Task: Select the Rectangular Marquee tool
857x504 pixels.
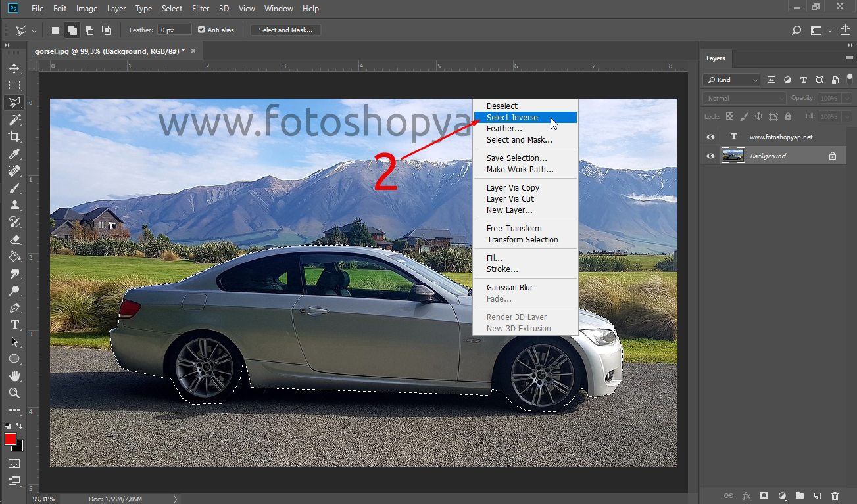Action: click(14, 85)
